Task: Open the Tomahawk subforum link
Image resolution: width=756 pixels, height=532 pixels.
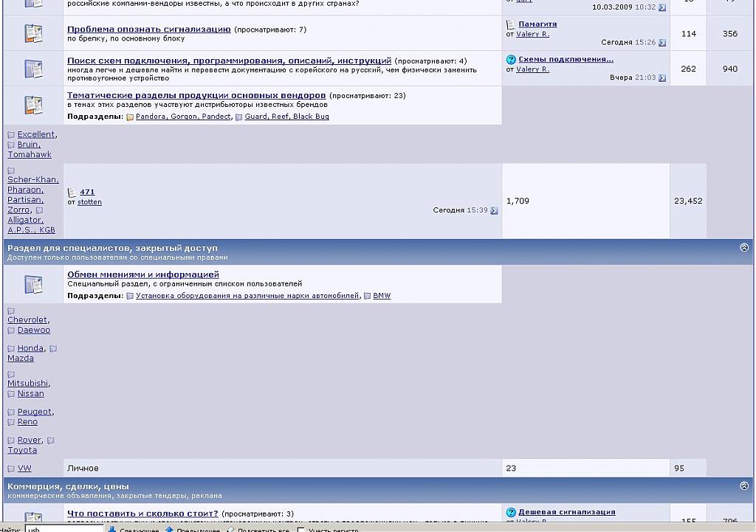Action: (30, 155)
